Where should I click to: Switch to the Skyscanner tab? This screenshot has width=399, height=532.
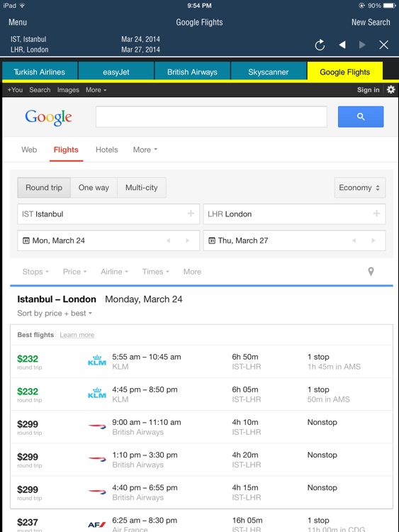(269, 72)
